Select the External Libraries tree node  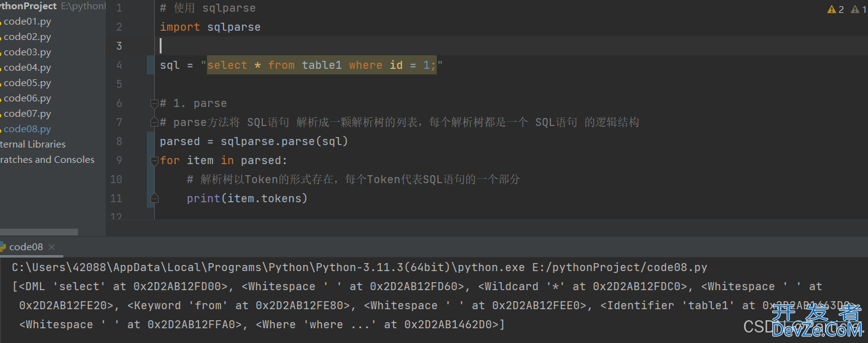pos(33,144)
